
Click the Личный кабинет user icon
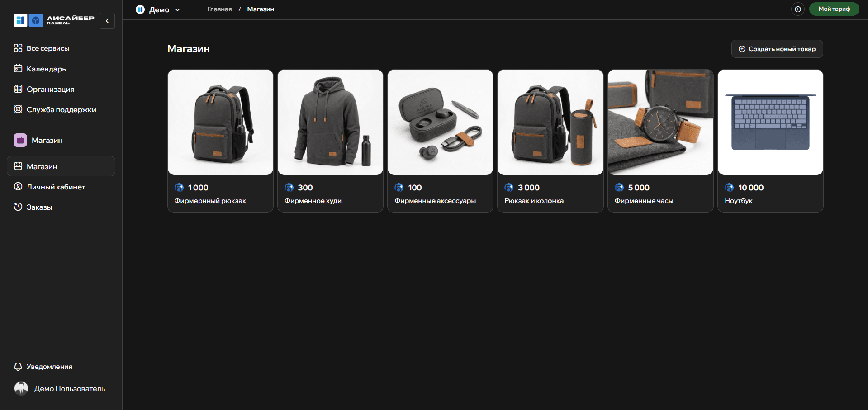18,186
